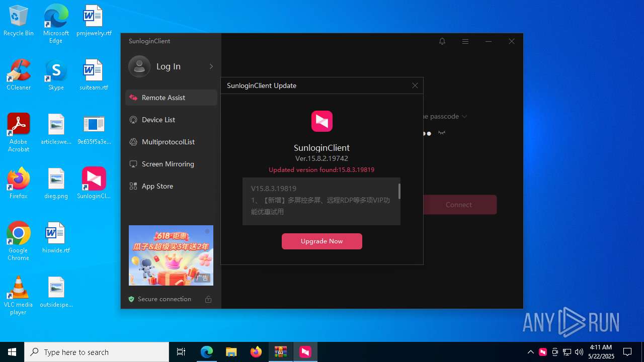Click the Upgrade Now button

[x=322, y=241]
